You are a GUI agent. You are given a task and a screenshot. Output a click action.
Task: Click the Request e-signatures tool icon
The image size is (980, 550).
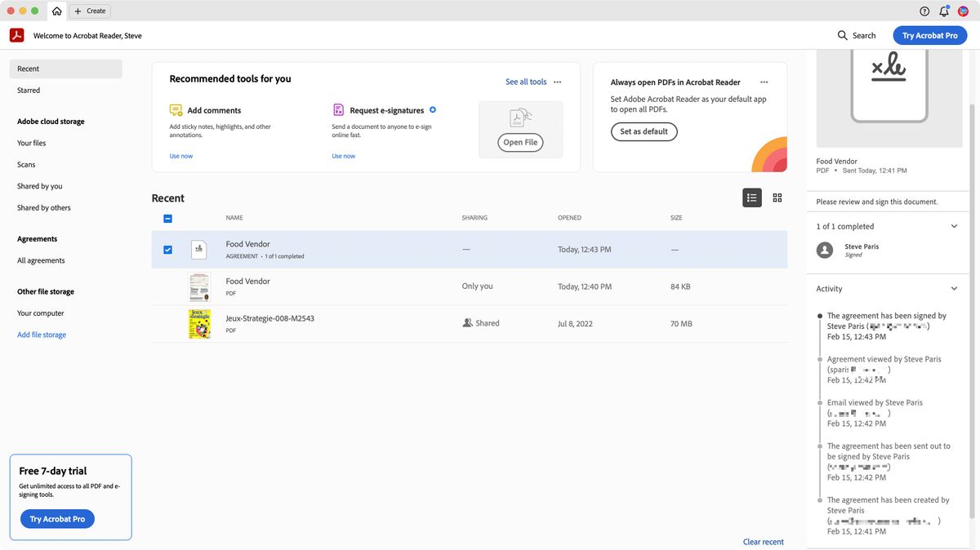338,110
